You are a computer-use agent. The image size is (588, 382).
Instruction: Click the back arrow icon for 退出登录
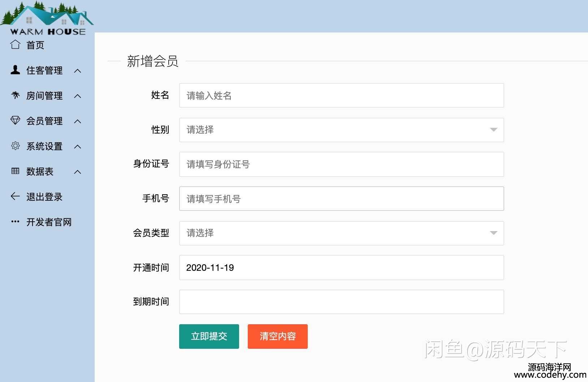15,196
